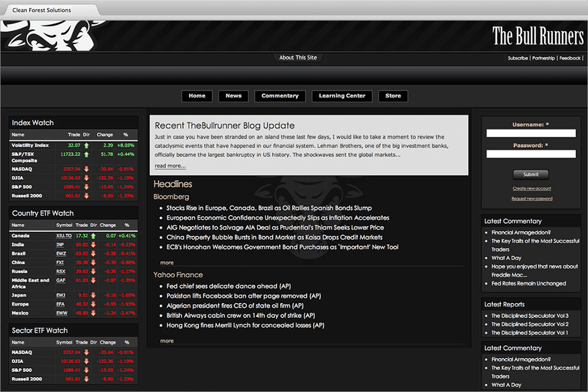The image size is (588, 392).
Task: Click the green up arrow for Canada XIU.TO
Action: tap(93, 236)
